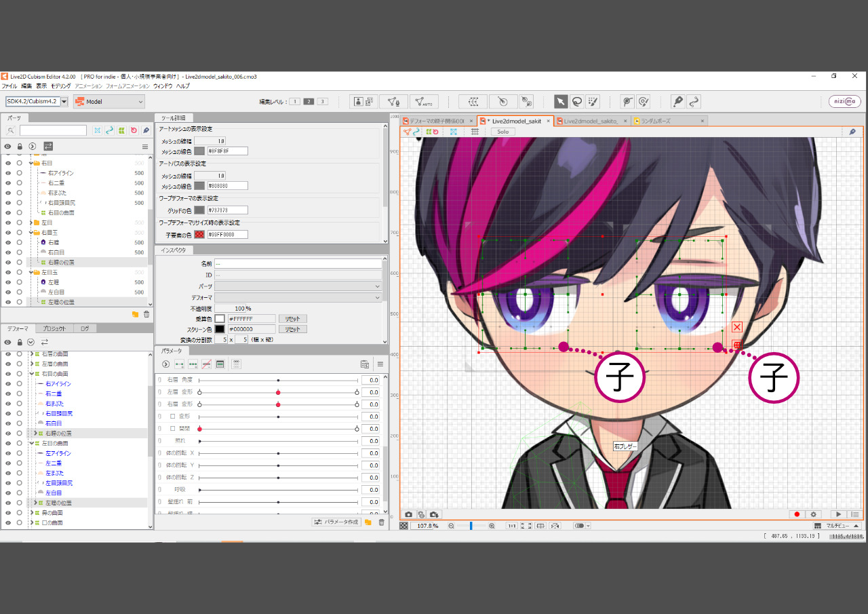Click リセット next to 乗算色
The height and width of the screenshot is (614, 868).
292,318
